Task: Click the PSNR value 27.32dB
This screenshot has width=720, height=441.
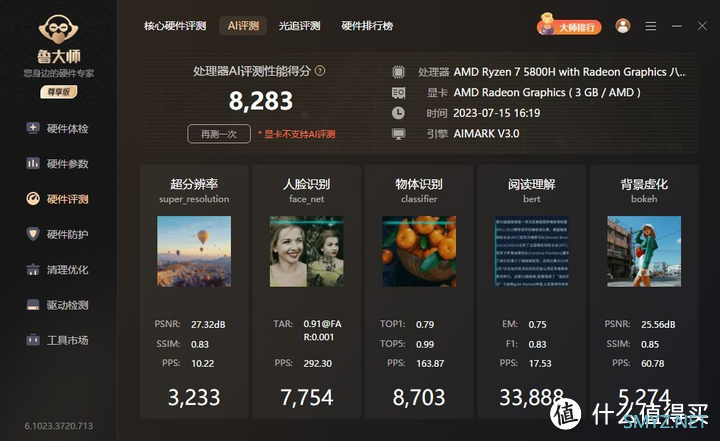Action: tap(208, 324)
